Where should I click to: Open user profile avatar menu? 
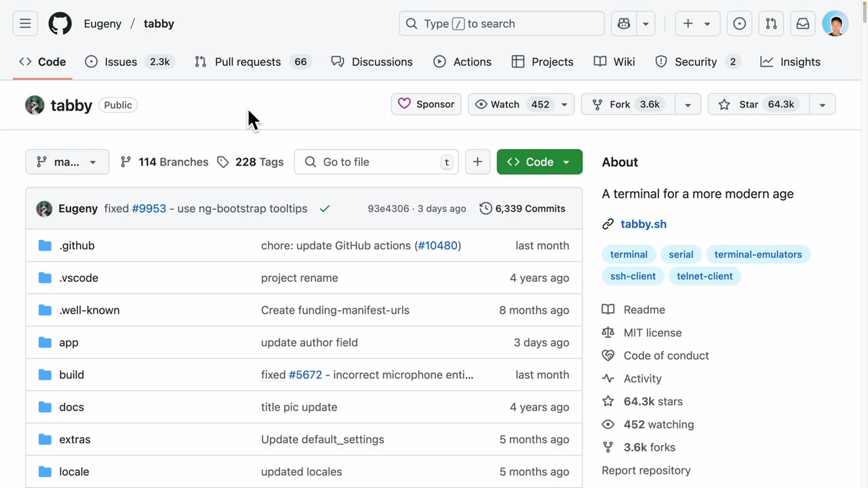tap(835, 24)
